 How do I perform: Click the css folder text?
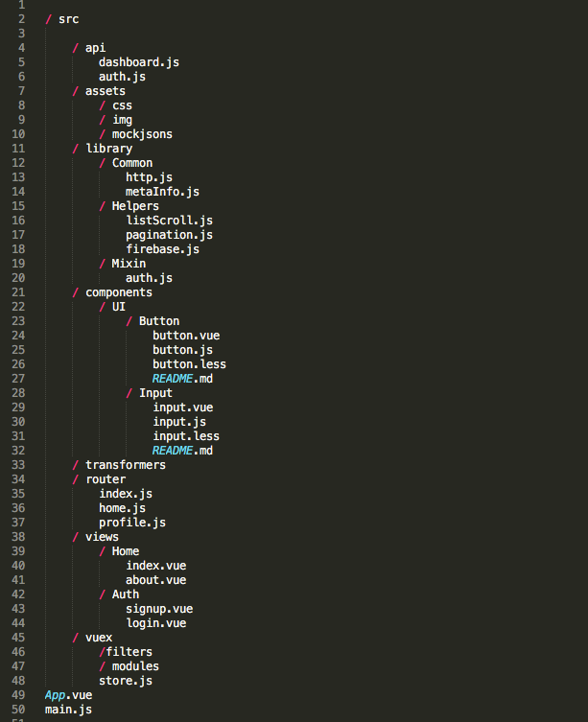point(122,105)
